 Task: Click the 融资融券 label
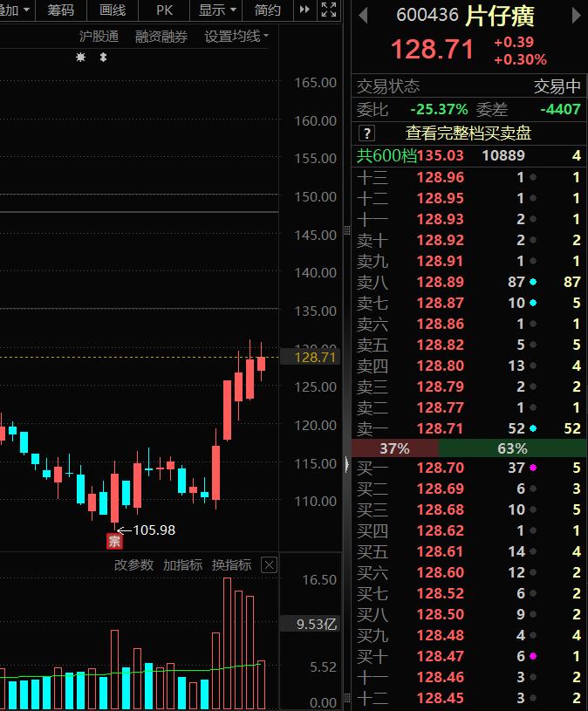click(x=161, y=37)
